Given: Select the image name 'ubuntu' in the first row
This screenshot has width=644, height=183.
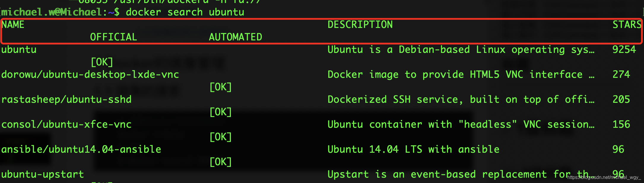Looking at the screenshot, I should click(19, 50).
